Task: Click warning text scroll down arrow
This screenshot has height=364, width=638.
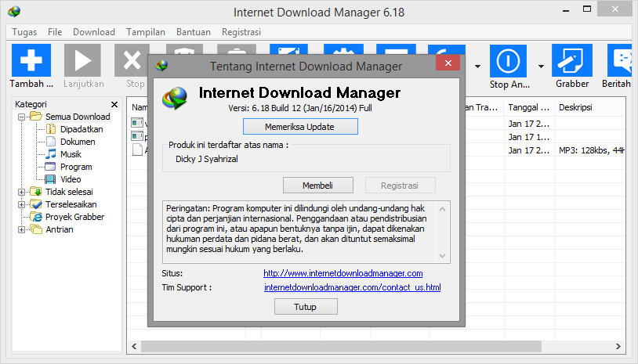Action: pyautogui.click(x=443, y=256)
